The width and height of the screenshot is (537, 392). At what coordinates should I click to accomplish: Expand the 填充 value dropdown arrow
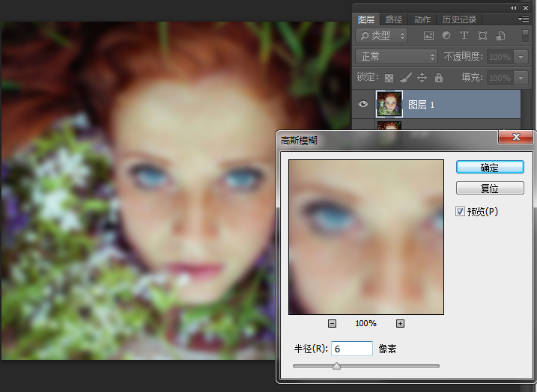[x=521, y=78]
